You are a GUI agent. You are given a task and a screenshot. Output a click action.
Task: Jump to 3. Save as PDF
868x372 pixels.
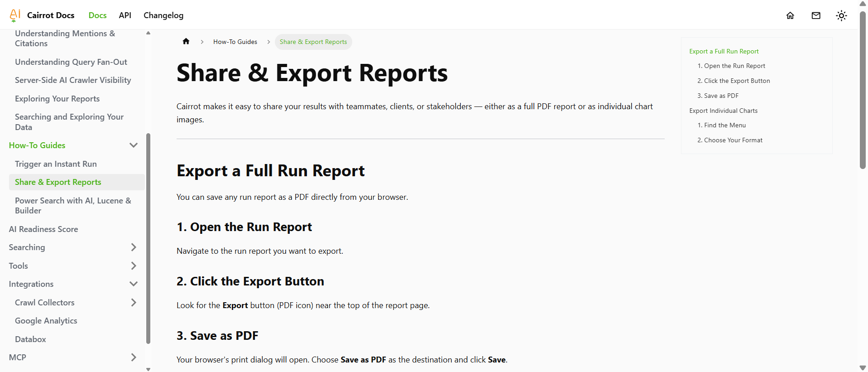coord(718,96)
